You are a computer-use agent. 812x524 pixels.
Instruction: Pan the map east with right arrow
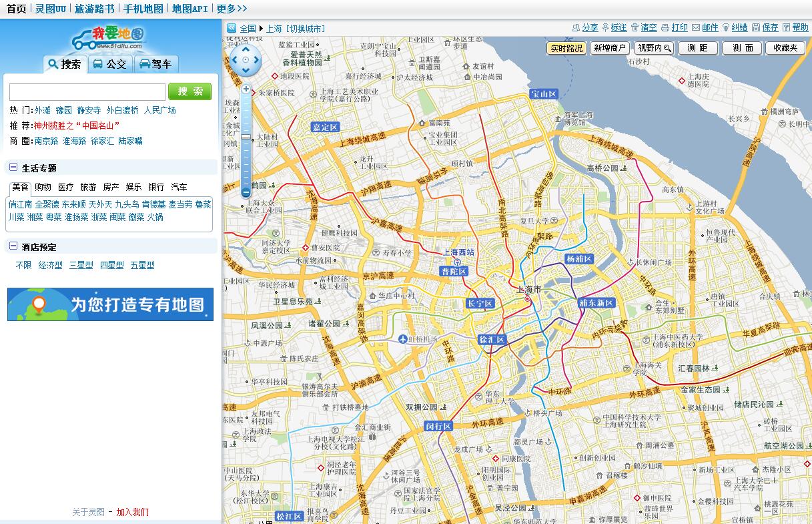tap(257, 60)
